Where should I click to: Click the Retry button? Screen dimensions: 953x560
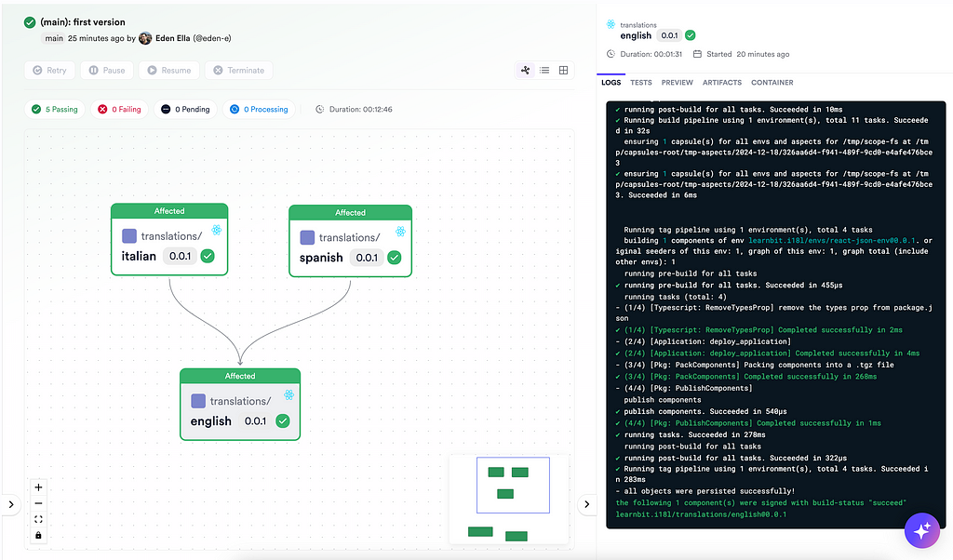[50, 71]
